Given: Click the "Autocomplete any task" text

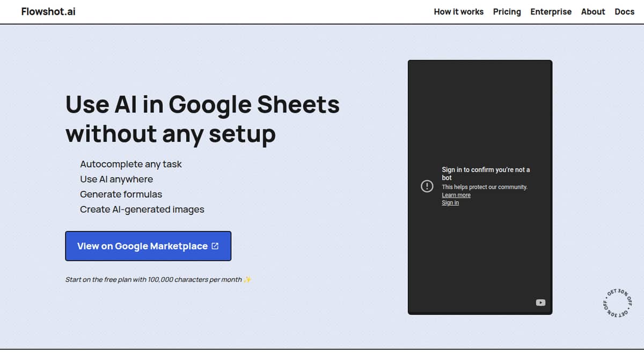Looking at the screenshot, I should tap(131, 164).
